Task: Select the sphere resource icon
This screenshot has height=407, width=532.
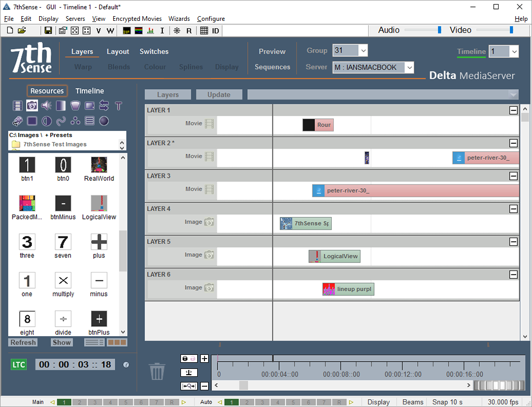Action: (x=104, y=121)
